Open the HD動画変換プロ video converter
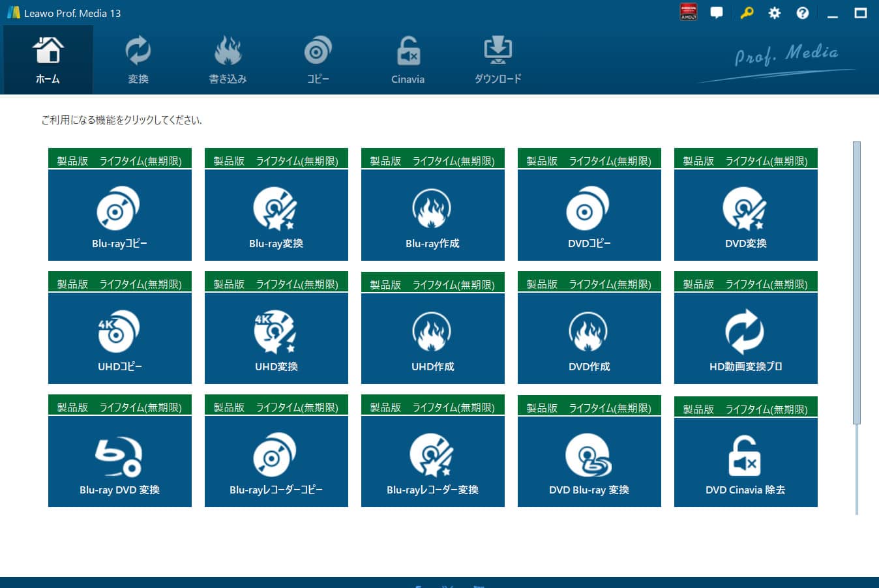The height and width of the screenshot is (588, 879). click(745, 338)
